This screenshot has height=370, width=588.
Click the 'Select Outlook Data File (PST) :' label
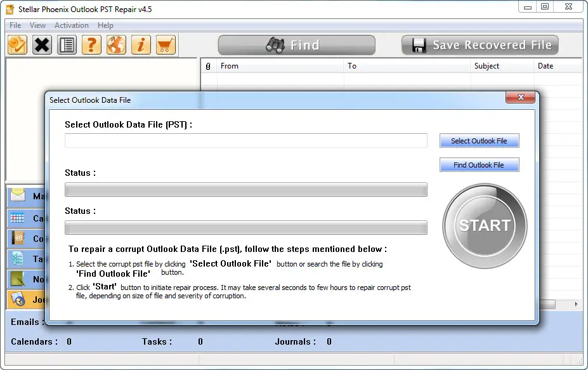tap(128, 124)
